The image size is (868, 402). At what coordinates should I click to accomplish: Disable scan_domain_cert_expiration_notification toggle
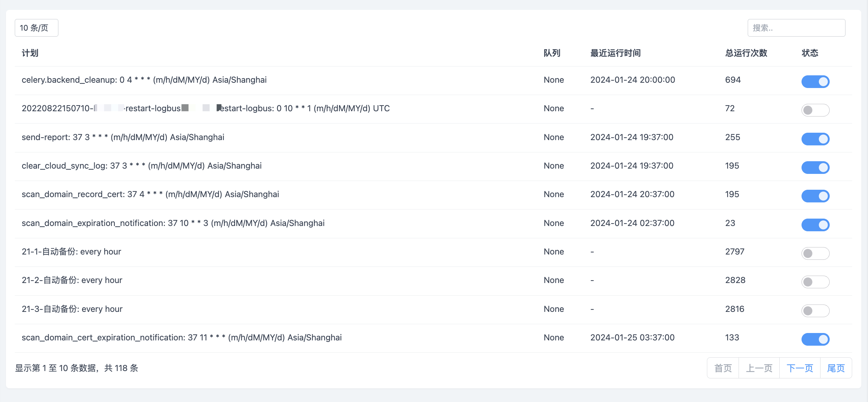pyautogui.click(x=815, y=339)
